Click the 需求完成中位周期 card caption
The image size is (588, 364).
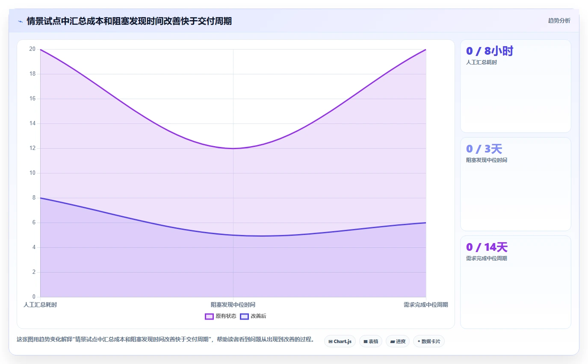click(x=487, y=258)
